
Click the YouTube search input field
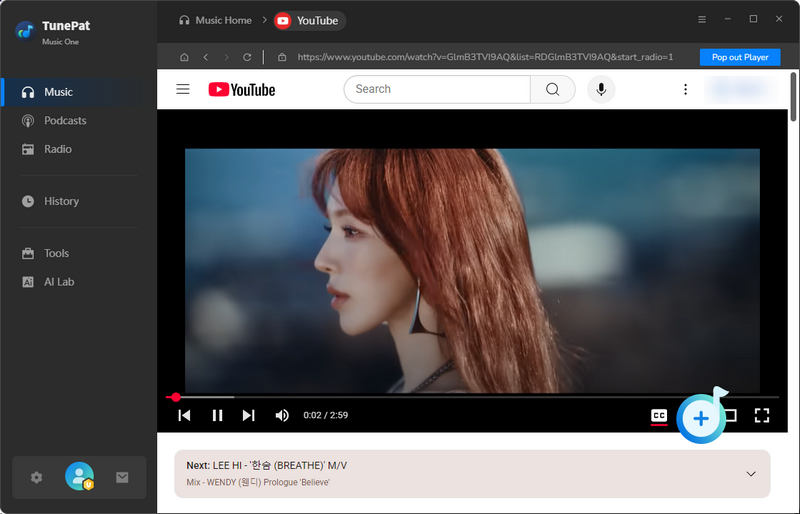[437, 89]
